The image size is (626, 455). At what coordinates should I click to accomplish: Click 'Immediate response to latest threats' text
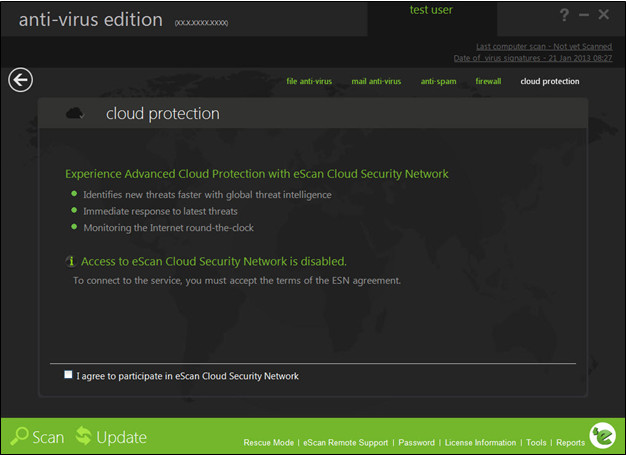(x=160, y=211)
